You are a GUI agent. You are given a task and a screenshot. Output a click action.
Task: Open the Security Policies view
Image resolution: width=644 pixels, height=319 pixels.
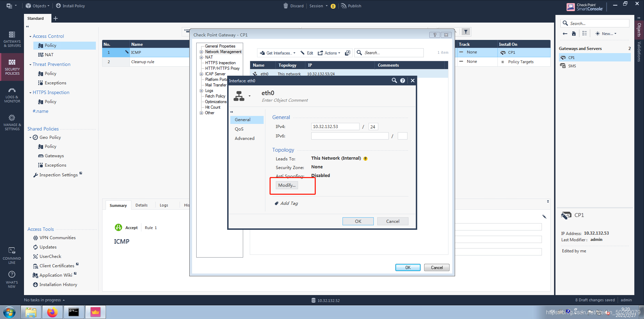pyautogui.click(x=12, y=67)
